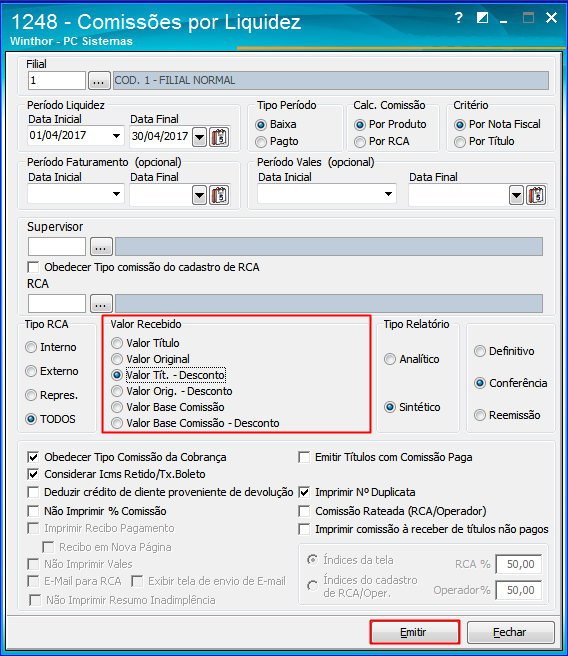Open calendar icon for Período Vales Data Final
This screenshot has width=568, height=656.
click(537, 195)
